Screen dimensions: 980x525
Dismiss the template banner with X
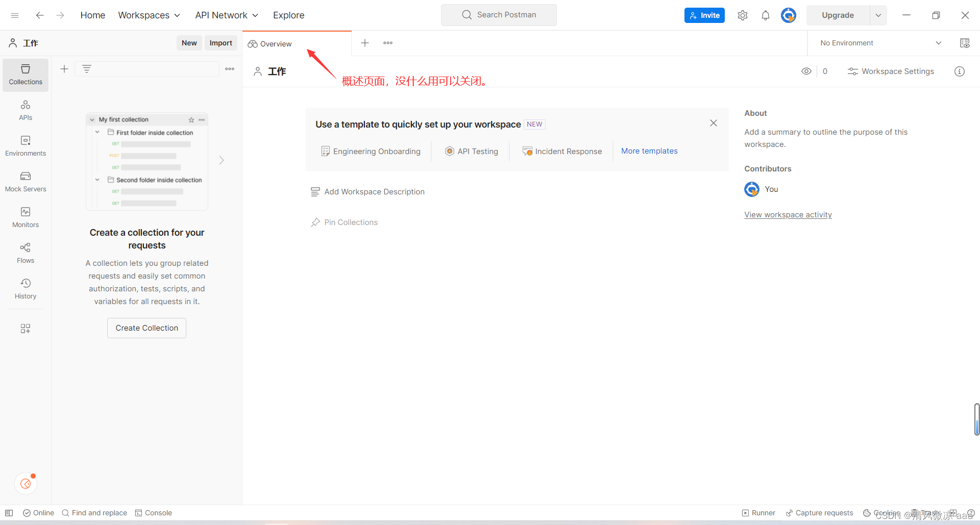pos(714,123)
